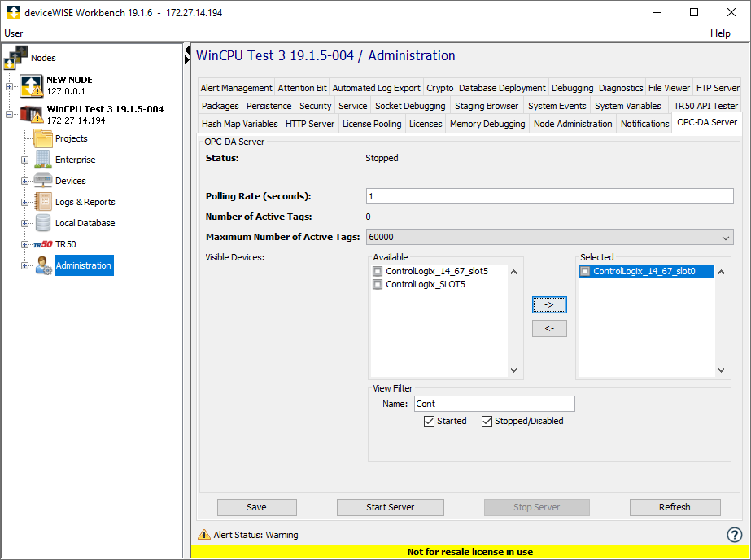Switch to the Diagnostics tab
751x560 pixels.
pyautogui.click(x=621, y=88)
